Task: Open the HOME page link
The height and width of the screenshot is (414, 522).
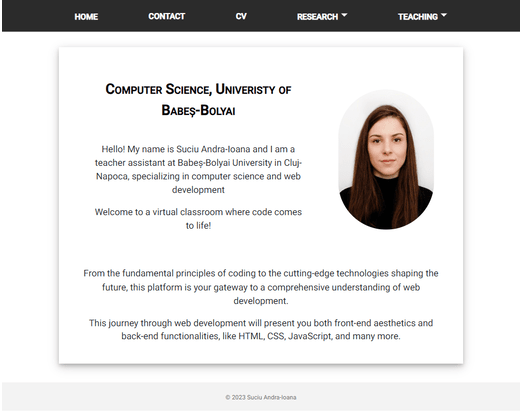Action: click(x=86, y=17)
